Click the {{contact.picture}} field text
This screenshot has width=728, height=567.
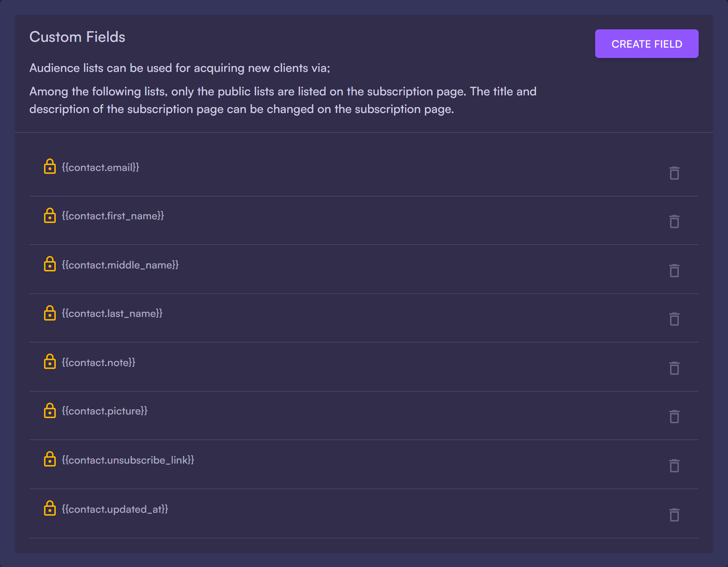105,411
